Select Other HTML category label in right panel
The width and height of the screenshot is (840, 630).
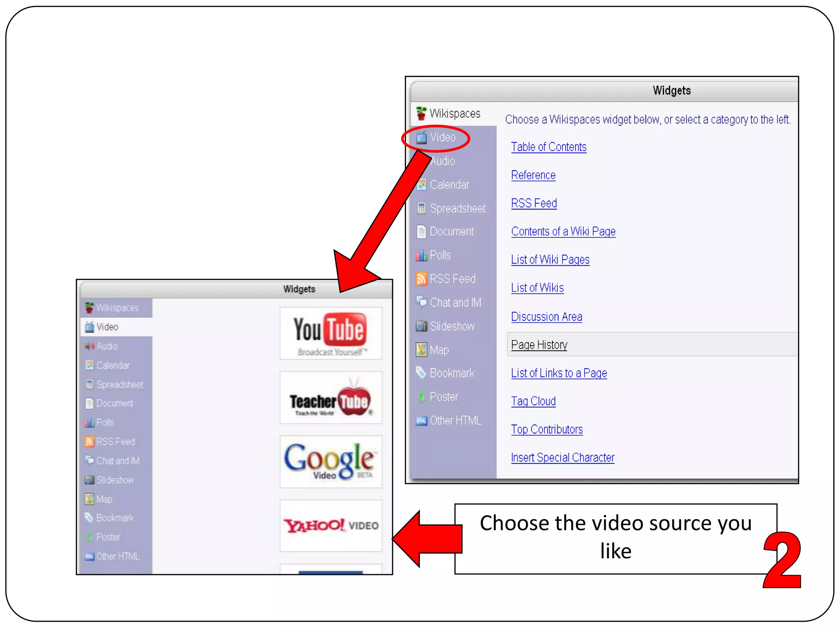(455, 421)
